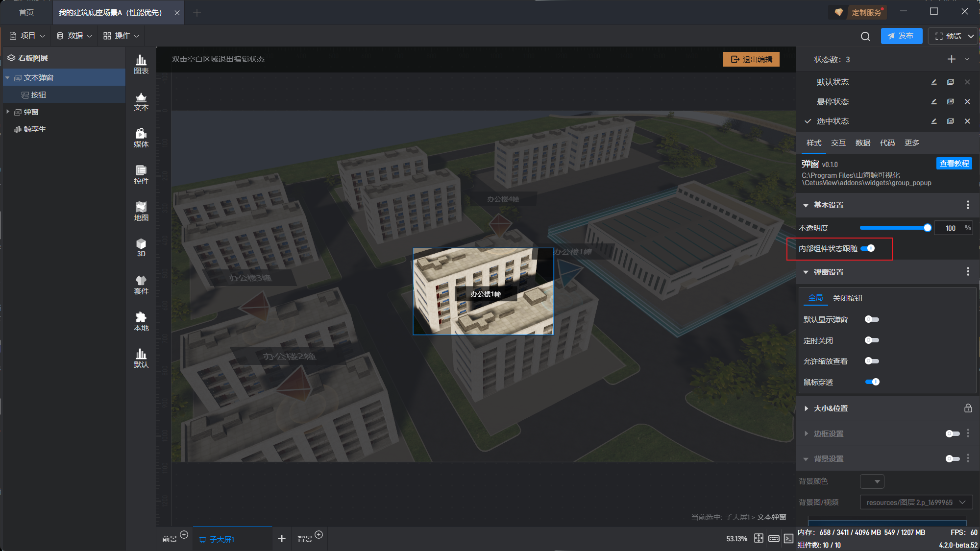The image size is (980, 551).
Task: Copy the 选中状态 state with duplicate icon
Action: tap(951, 121)
